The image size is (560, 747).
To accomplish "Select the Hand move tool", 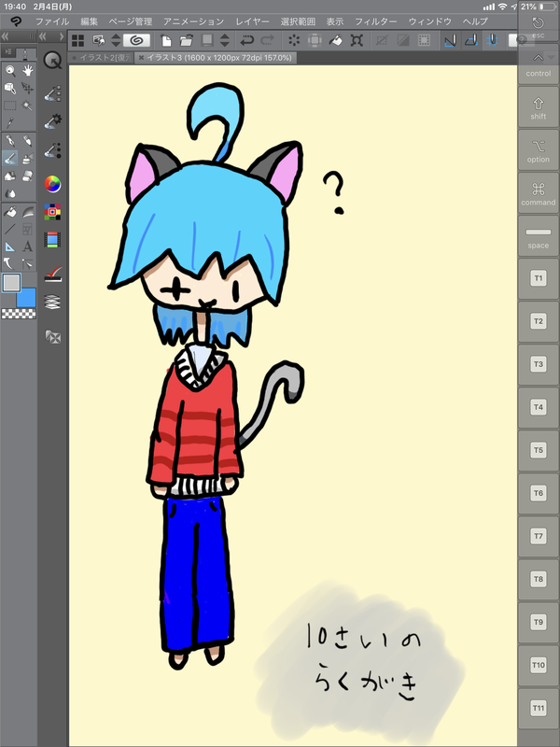I will click(x=28, y=70).
